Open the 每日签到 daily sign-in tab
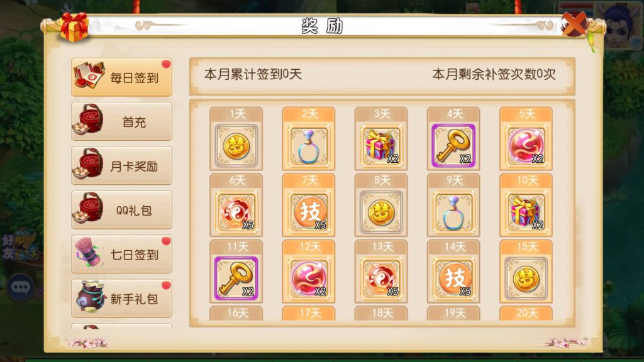This screenshot has height=362, width=644. (x=121, y=77)
